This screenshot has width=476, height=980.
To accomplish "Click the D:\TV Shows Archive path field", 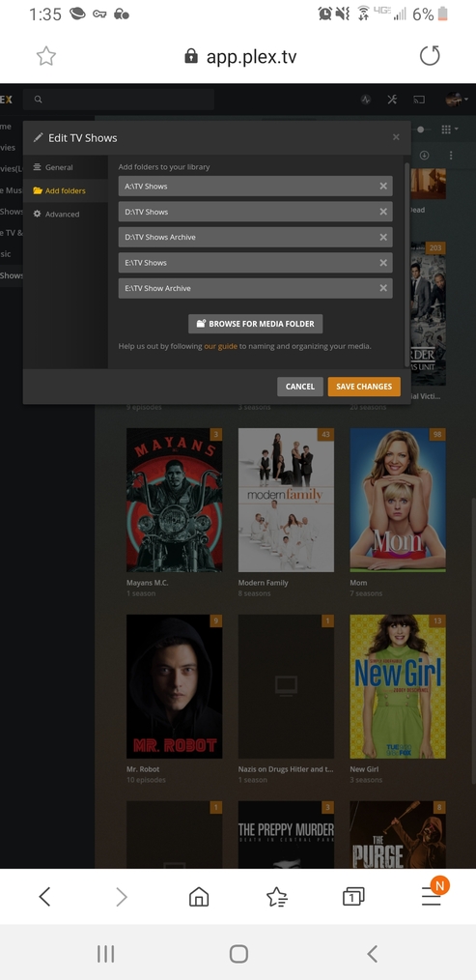I will [256, 237].
